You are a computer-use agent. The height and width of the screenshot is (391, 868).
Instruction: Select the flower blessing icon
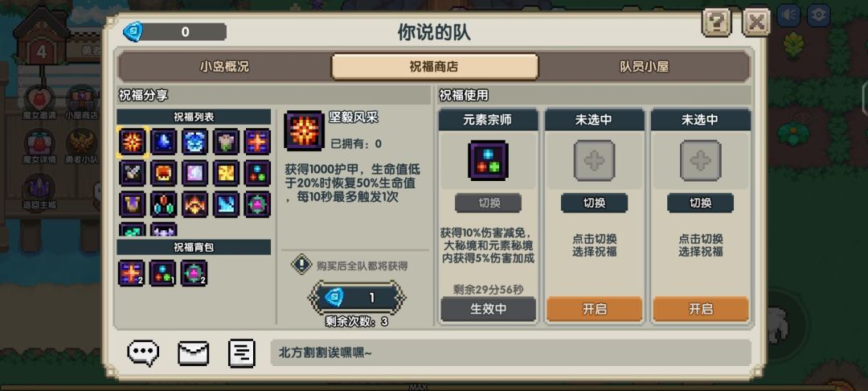(227, 142)
